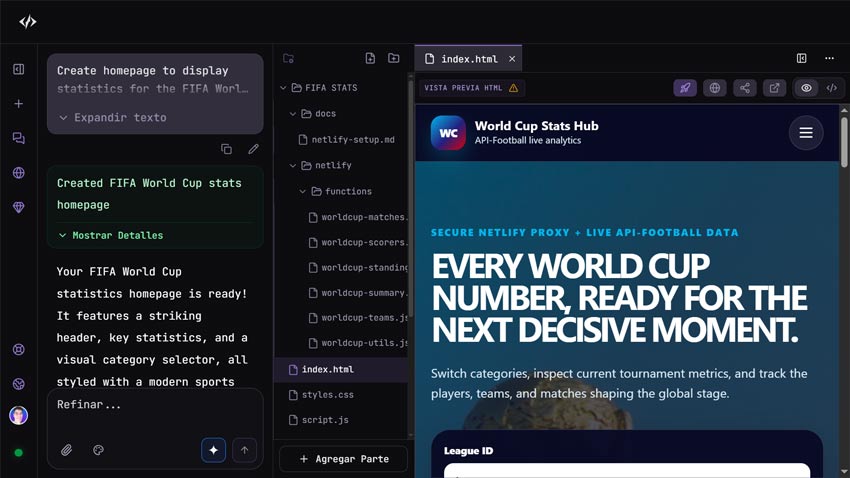Open the conversations icon in sidebar
This screenshot has height=478, width=850.
(x=18, y=138)
